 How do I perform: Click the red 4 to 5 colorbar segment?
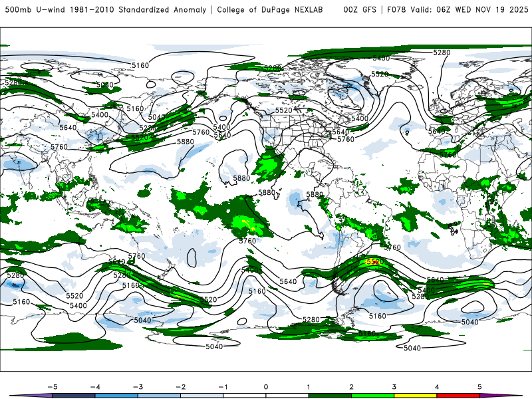[x=458, y=396]
